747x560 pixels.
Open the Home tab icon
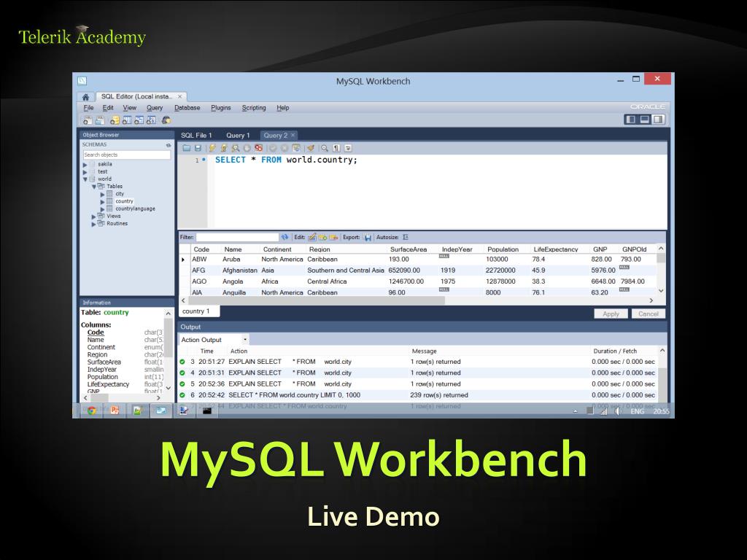86,97
